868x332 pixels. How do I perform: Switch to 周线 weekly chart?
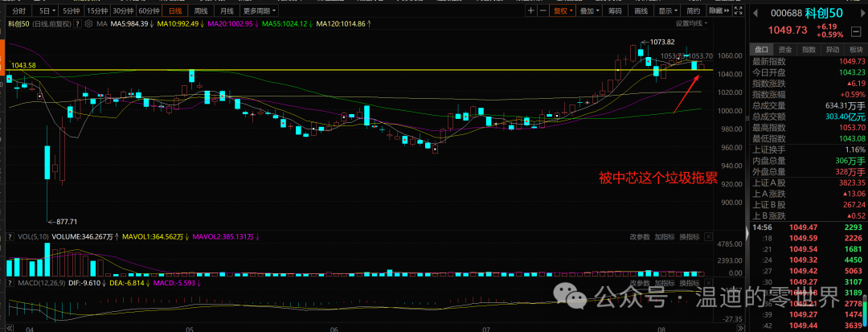199,10
